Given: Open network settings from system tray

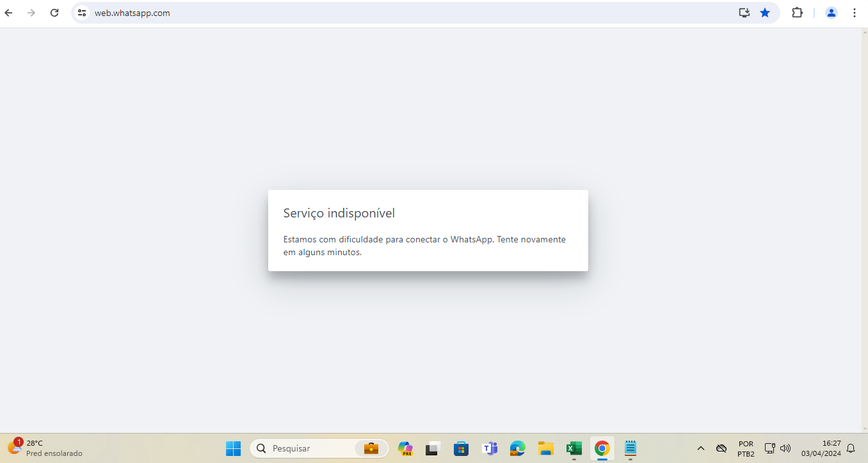Looking at the screenshot, I should point(770,448).
